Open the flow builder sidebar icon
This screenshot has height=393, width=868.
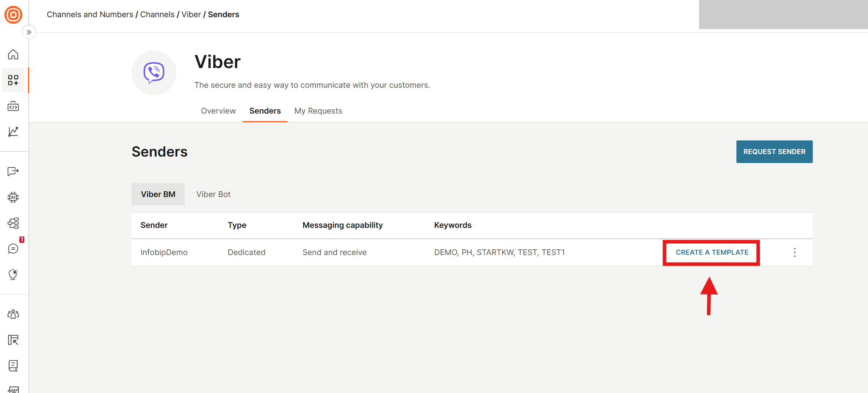(13, 223)
